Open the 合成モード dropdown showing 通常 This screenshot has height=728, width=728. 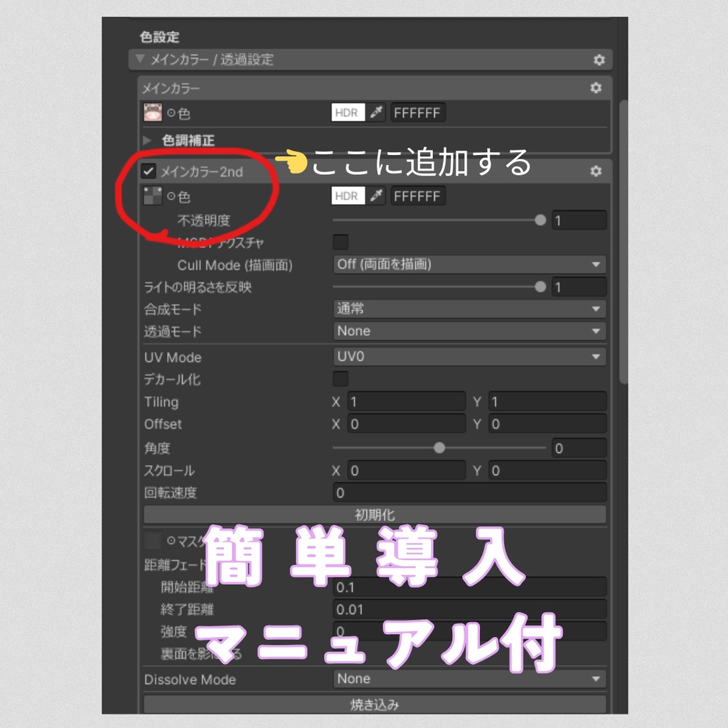469,309
